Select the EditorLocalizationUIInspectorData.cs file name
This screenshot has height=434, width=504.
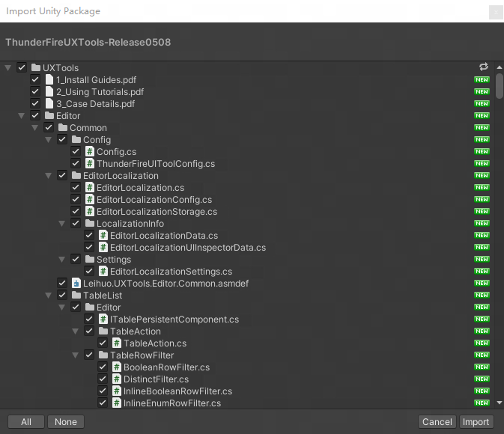(188, 248)
